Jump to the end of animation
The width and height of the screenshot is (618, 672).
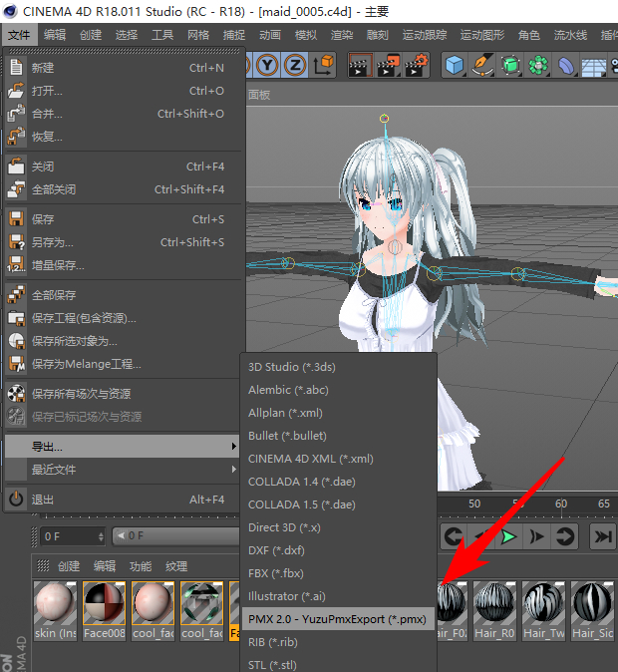[603, 536]
